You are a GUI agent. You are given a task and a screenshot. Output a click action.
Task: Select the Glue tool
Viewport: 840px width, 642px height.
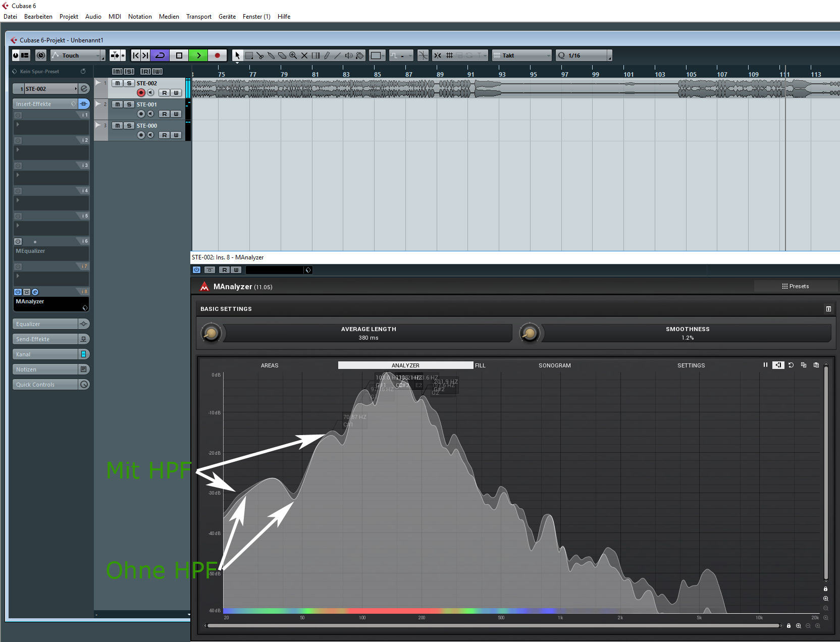click(271, 56)
